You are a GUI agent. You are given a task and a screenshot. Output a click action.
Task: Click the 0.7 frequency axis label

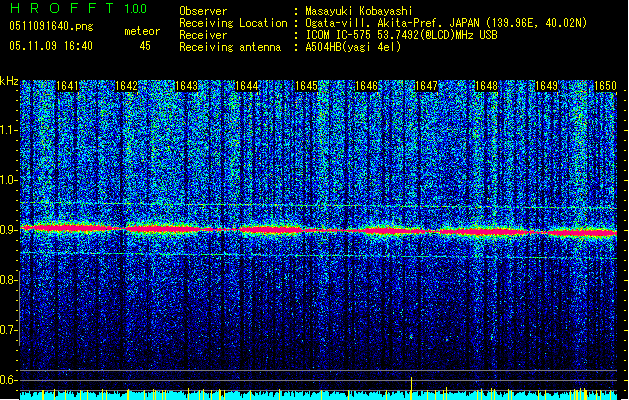(x=9, y=330)
